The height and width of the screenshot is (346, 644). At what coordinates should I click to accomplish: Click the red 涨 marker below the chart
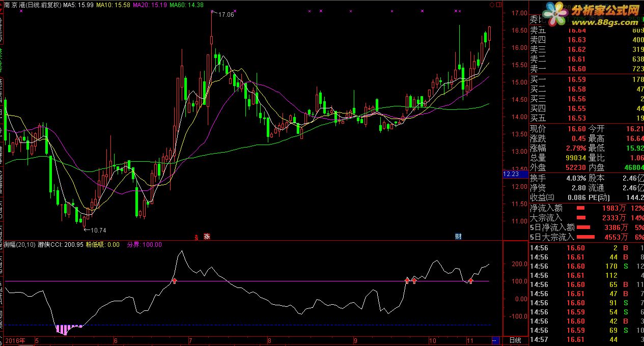[207, 236]
